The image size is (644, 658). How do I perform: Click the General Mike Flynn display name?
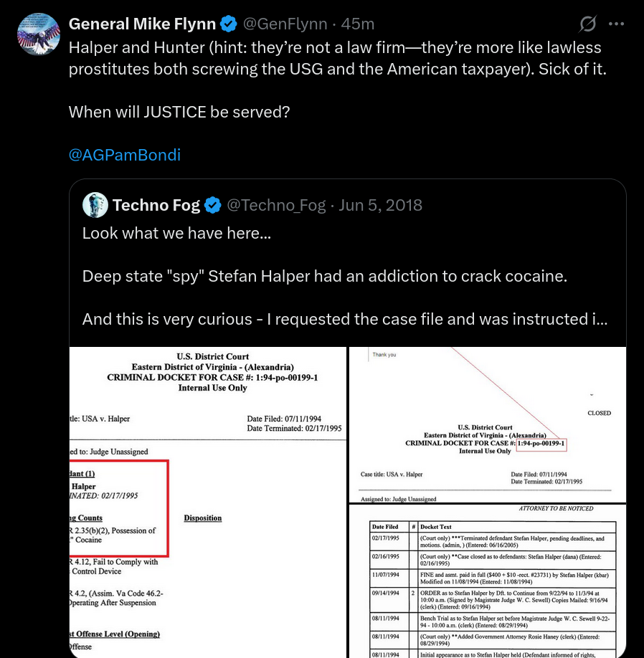point(142,24)
